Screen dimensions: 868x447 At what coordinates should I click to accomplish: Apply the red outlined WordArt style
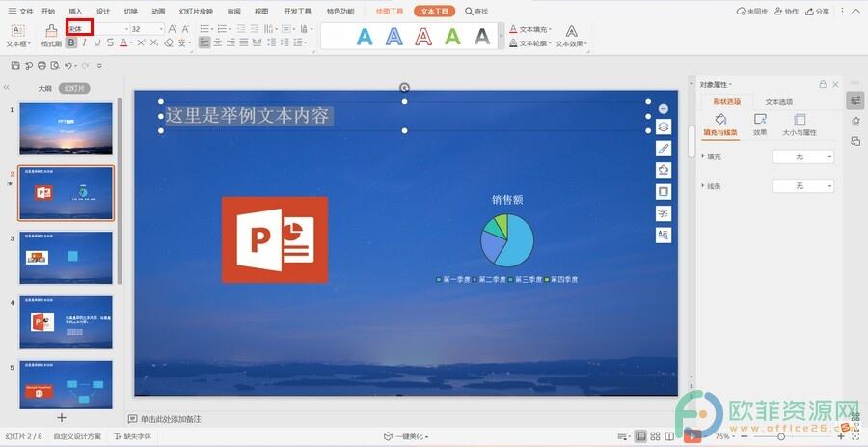423,37
